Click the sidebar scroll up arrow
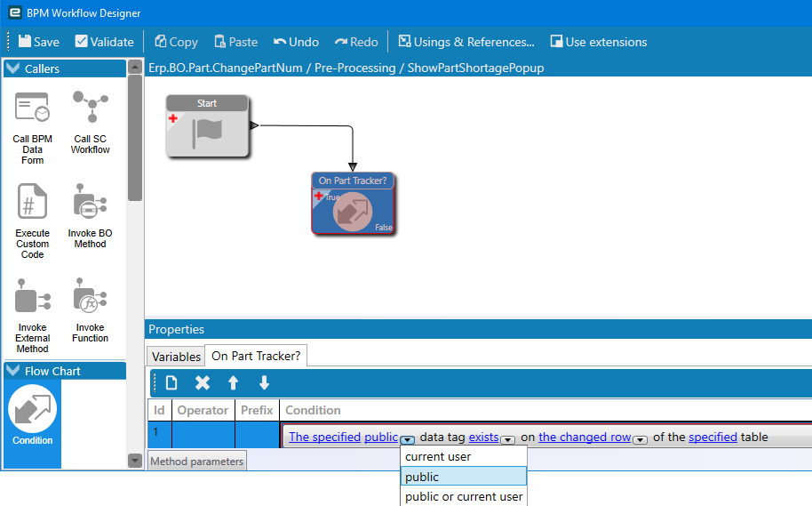This screenshot has height=506, width=812. [x=135, y=67]
